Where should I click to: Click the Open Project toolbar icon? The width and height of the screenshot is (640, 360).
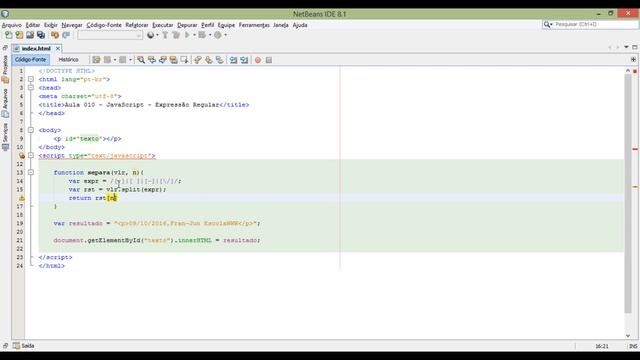pyautogui.click(x=30, y=35)
